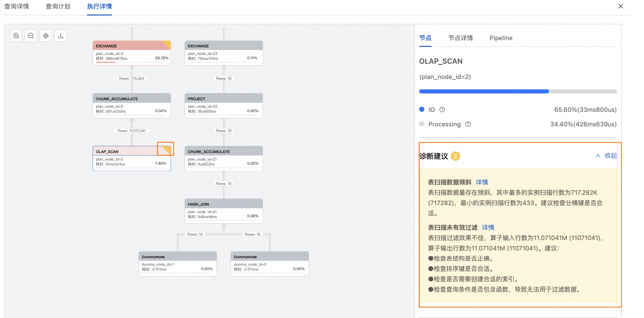The image size is (644, 318).
Task: Click the diagnostic count badge showing 2
Action: click(x=455, y=156)
